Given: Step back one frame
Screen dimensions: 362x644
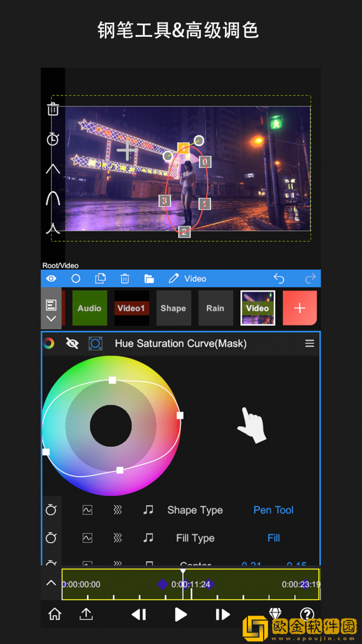Looking at the screenshot, I should (139, 614).
